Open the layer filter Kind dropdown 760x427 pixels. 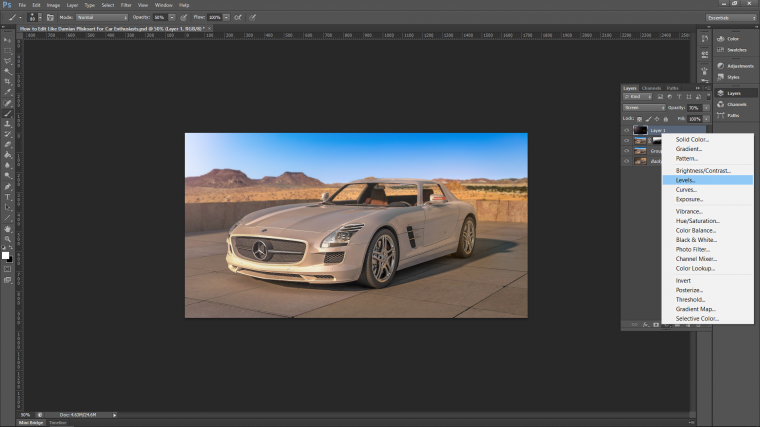(637, 97)
